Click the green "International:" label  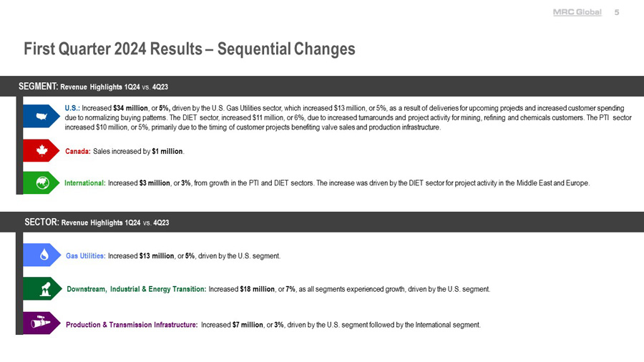coord(85,183)
